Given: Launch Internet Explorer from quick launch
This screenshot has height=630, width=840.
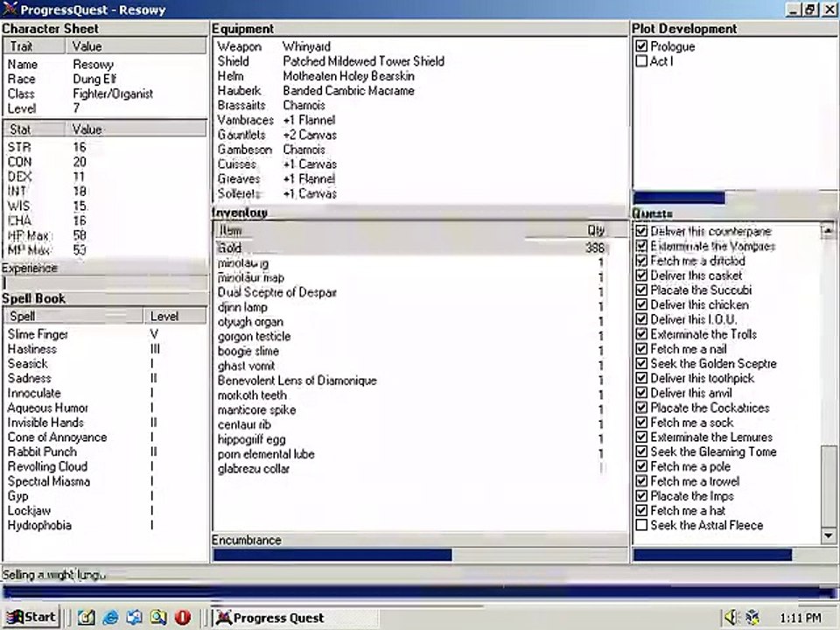Looking at the screenshot, I should point(111,618).
